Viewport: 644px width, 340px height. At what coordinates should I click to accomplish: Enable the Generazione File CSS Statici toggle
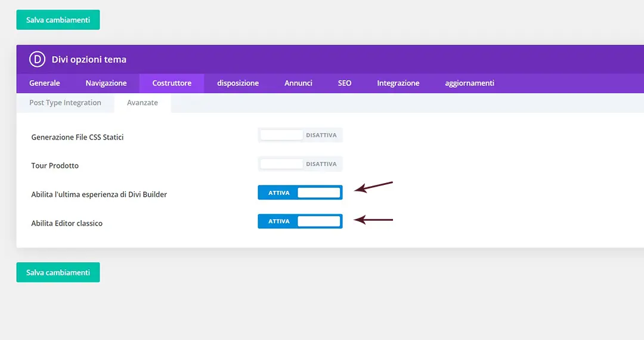300,135
